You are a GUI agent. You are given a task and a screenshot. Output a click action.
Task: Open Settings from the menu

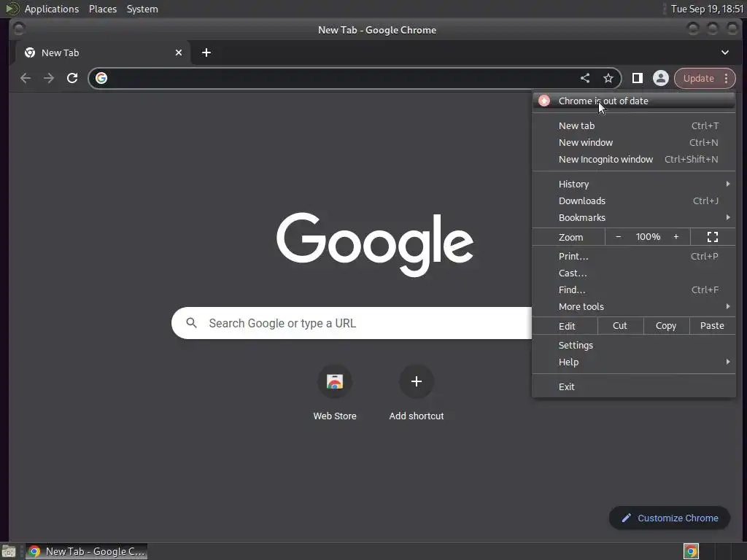634,345
